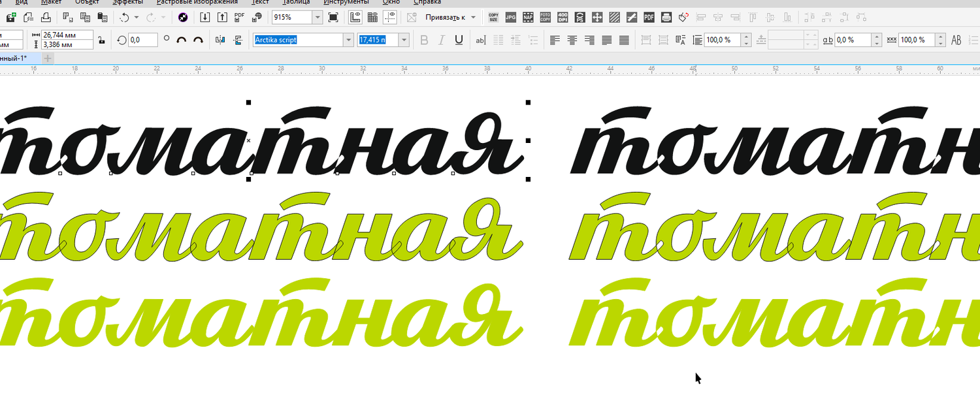Open the zoom level 915% dropdown
Screen dimensions: 980x395
click(318, 18)
